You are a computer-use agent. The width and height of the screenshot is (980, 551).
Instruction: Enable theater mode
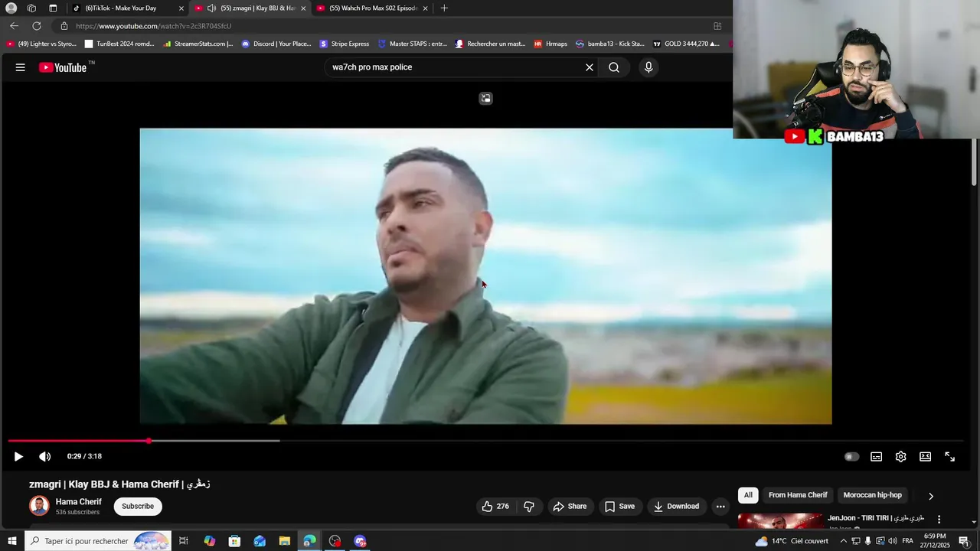click(x=925, y=456)
